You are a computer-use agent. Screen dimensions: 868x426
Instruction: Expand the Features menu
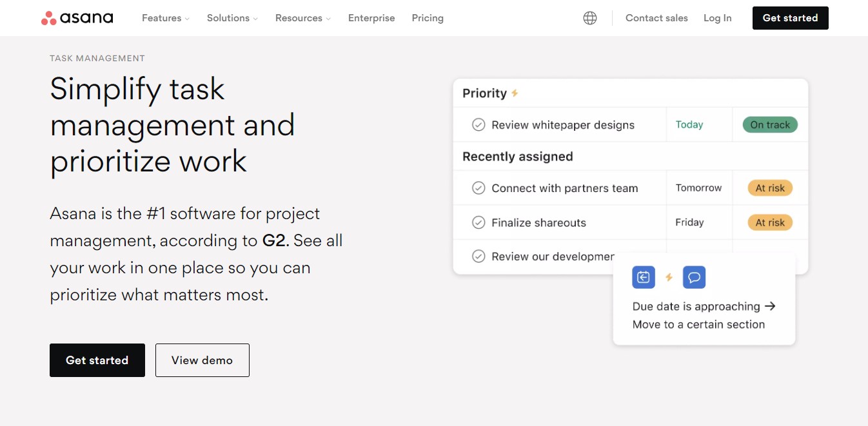(166, 18)
